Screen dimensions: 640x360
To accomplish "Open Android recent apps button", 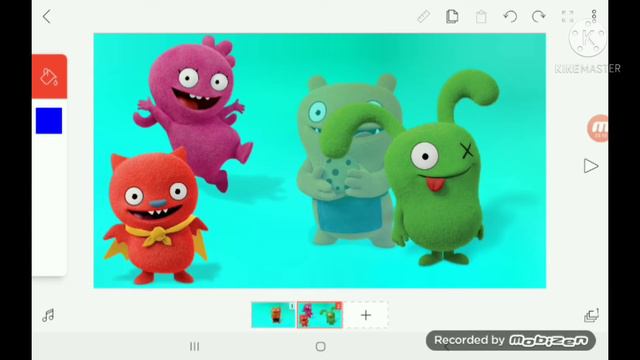I will (x=195, y=347).
